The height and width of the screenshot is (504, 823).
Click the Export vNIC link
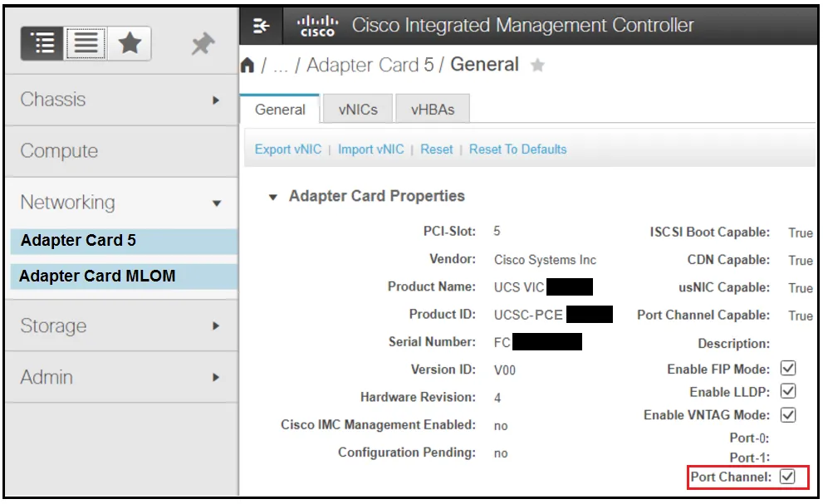pos(288,149)
